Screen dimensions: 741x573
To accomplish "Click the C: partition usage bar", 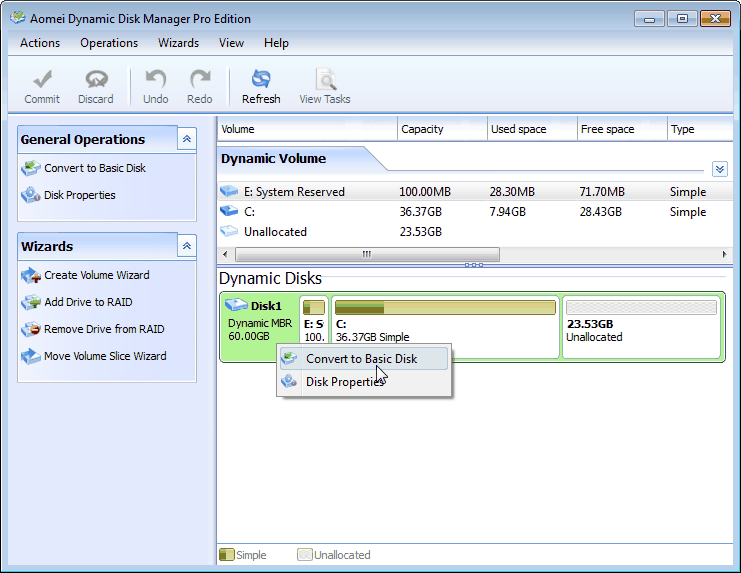I will (x=445, y=308).
